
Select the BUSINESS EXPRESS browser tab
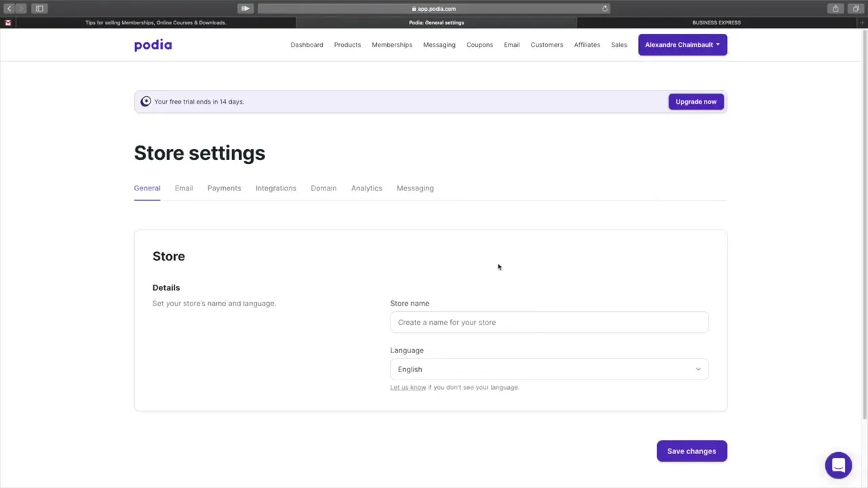point(716,22)
